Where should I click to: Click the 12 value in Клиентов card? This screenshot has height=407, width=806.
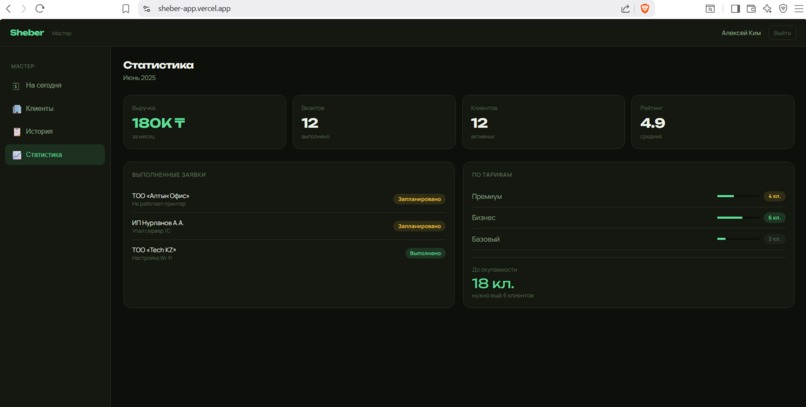click(x=479, y=123)
